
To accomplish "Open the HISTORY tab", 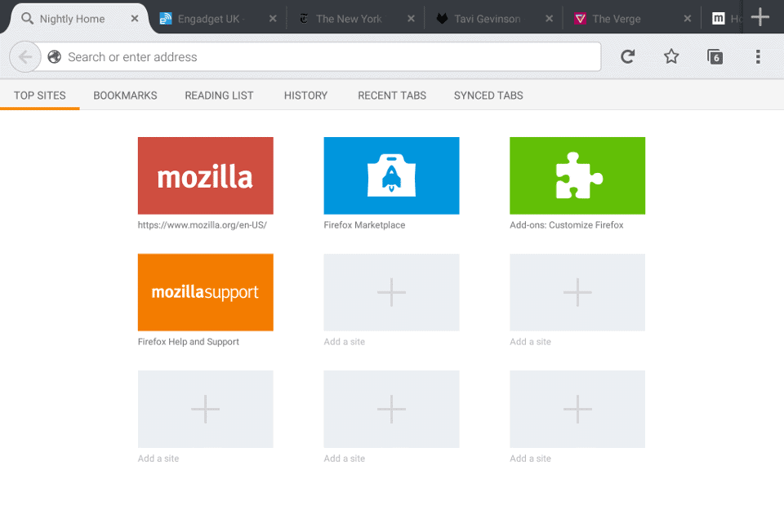I will click(x=305, y=95).
